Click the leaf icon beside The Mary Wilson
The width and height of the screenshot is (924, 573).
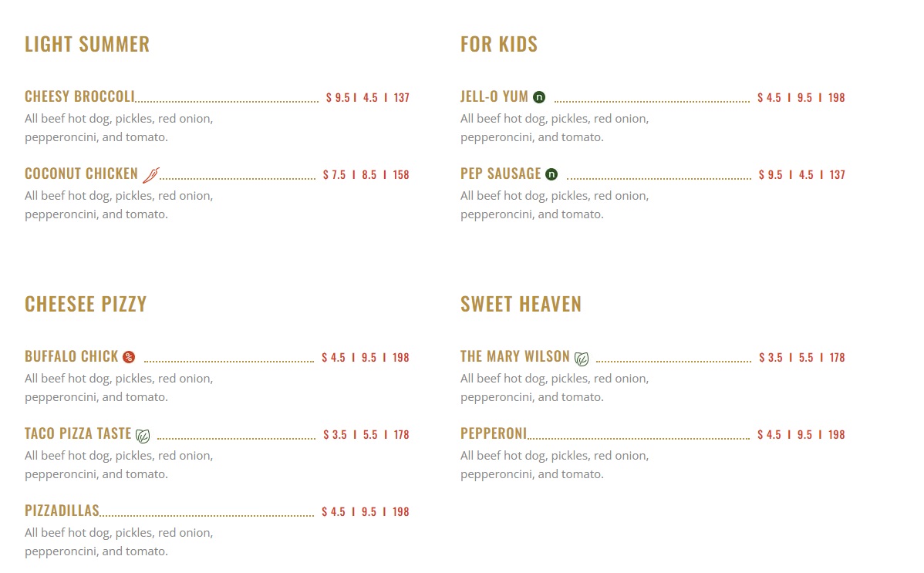click(x=582, y=359)
